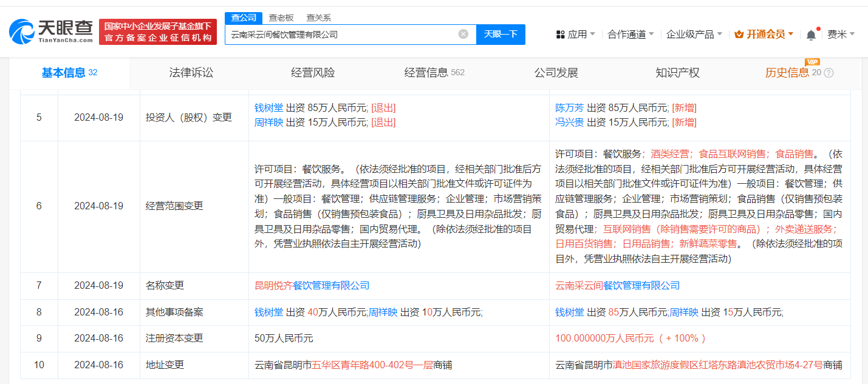Switch to the 查关系 search tab

pyautogui.click(x=318, y=18)
